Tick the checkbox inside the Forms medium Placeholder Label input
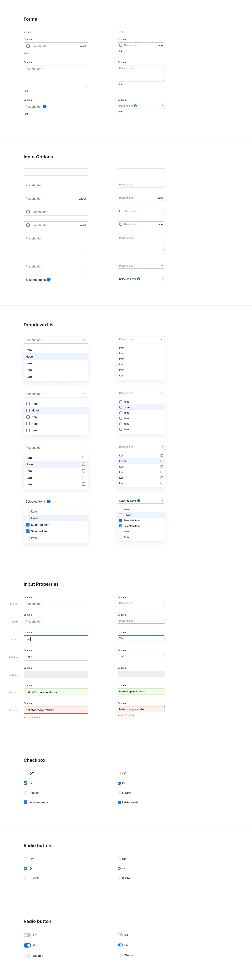This screenshot has height=980, width=252. (28, 46)
